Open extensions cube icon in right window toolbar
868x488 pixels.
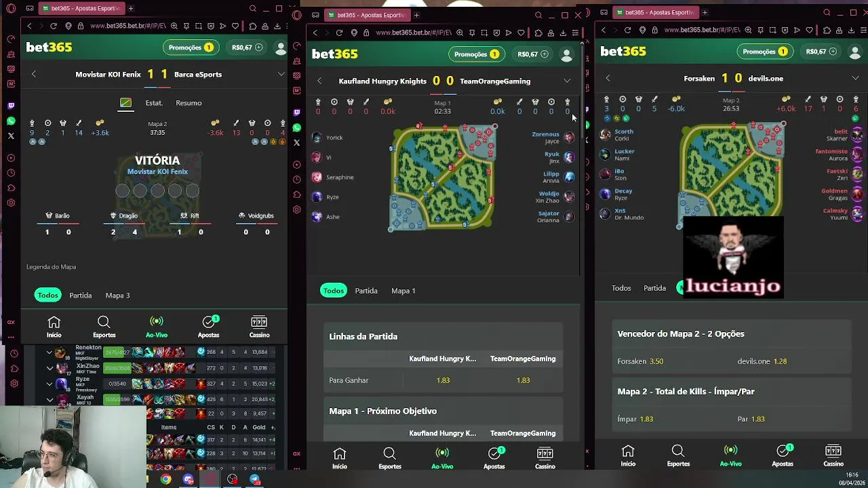coord(827,30)
